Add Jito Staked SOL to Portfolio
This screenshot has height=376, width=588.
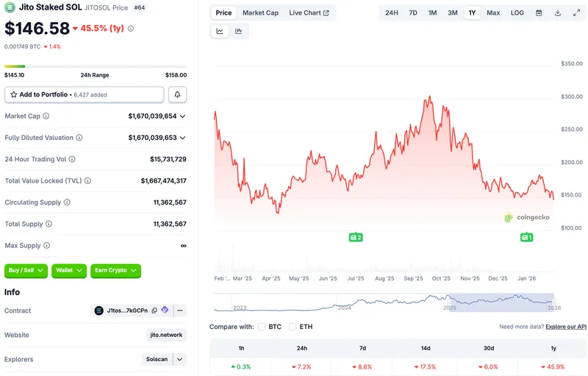[x=85, y=95]
